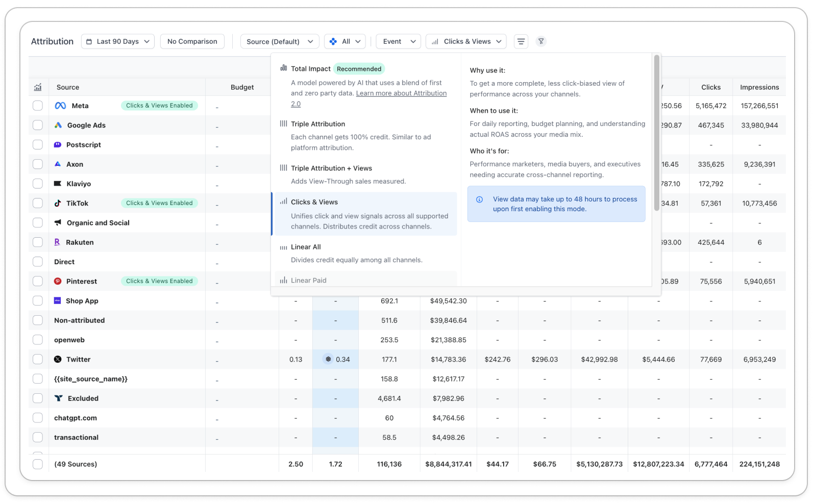
Task: Click the calendar icon in date picker
Action: [89, 41]
